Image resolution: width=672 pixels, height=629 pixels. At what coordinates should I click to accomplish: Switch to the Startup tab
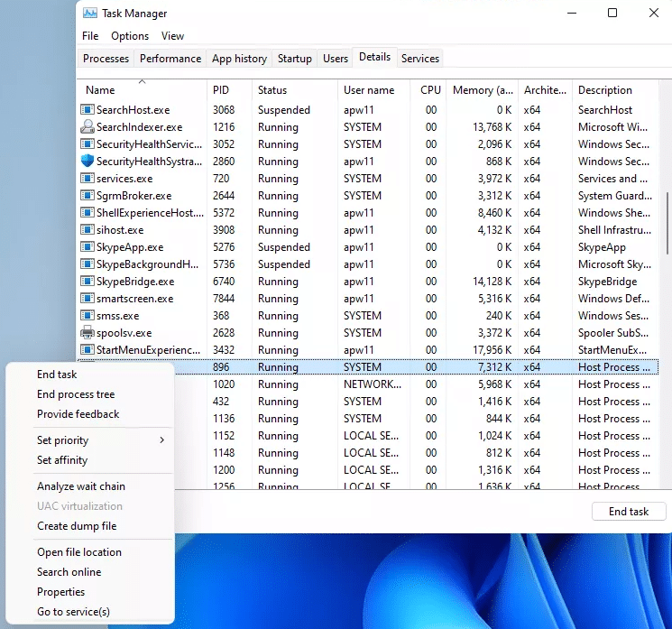pos(294,59)
